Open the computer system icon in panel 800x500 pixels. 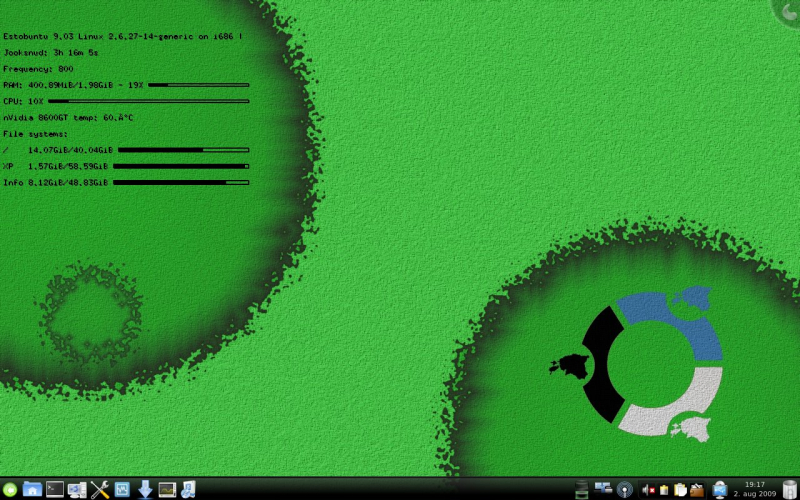(x=77, y=490)
